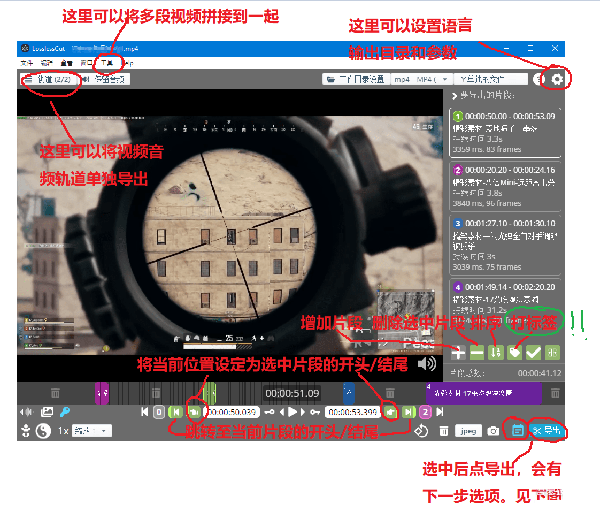Click the blue Export button

[548, 431]
